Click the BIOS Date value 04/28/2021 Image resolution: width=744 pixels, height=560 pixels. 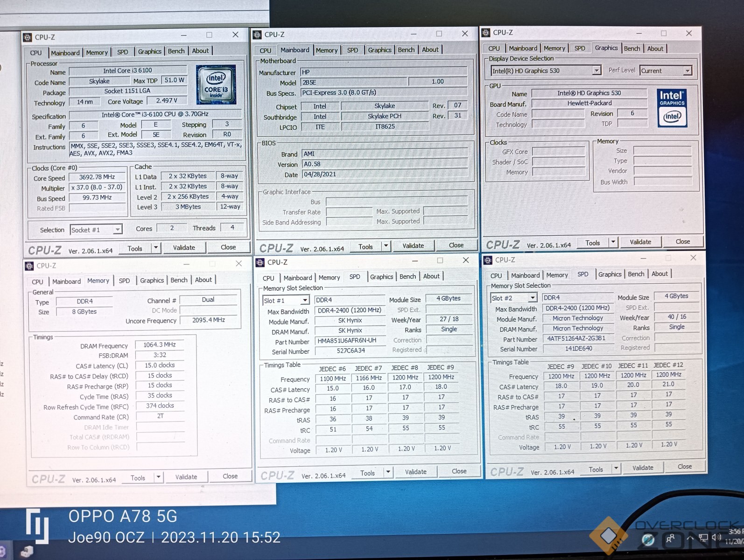[385, 174]
